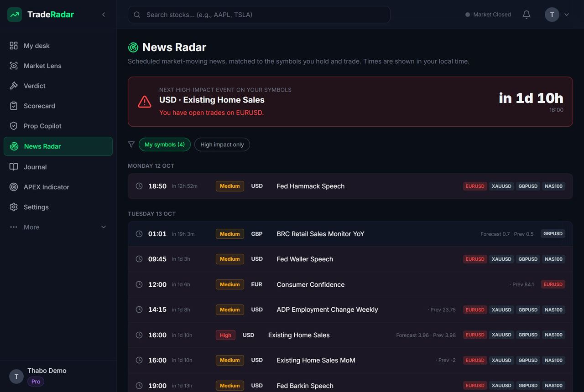Viewport: 584px width, 392px height.
Task: Open the Fed Waller Speech event
Action: pos(350,259)
